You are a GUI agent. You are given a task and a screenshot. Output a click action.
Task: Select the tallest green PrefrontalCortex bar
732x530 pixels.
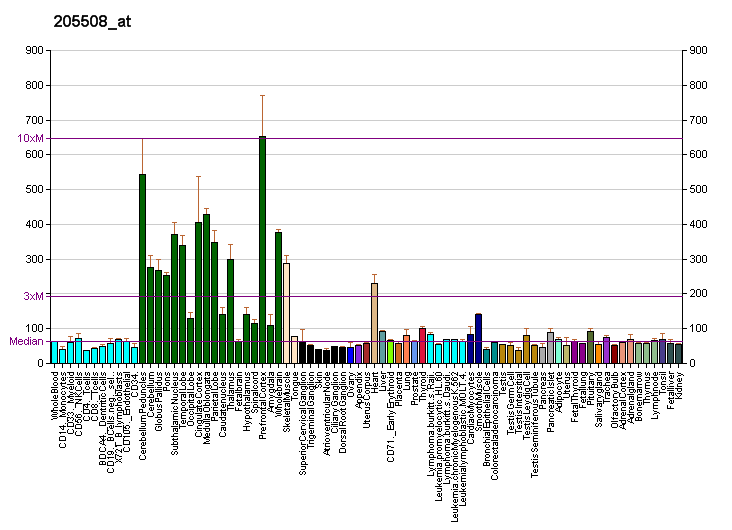[x=262, y=250]
